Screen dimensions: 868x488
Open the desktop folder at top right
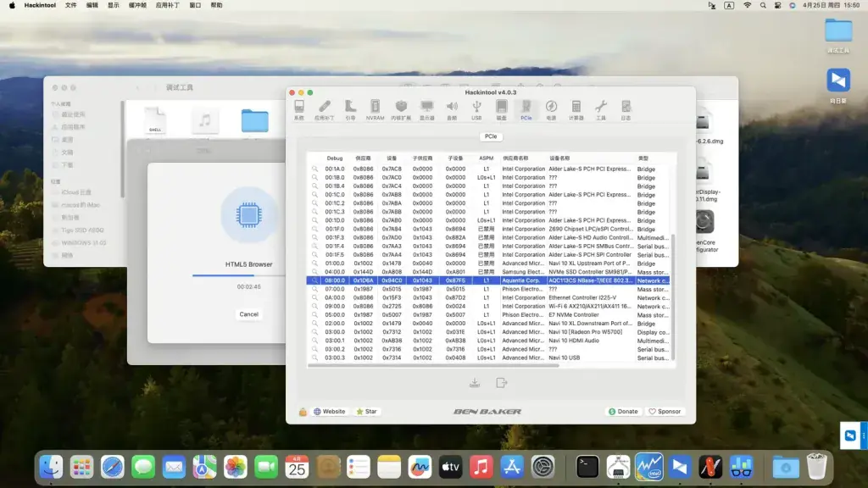pos(838,30)
